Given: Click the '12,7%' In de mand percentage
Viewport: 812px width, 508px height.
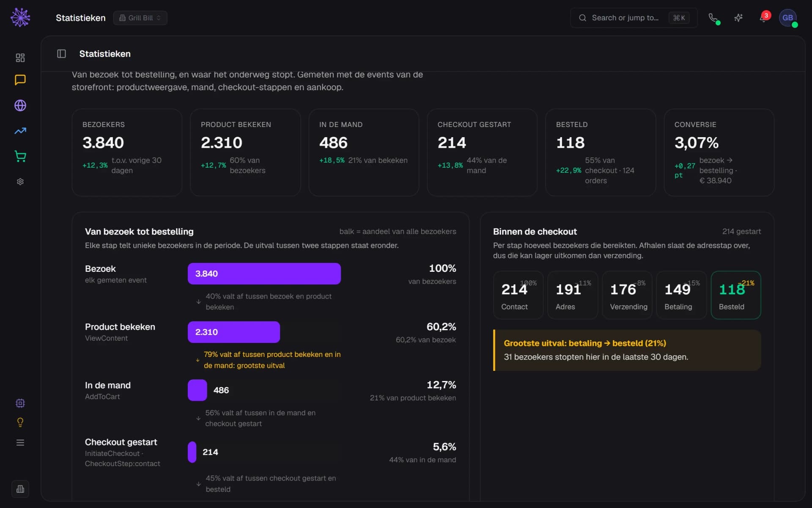Looking at the screenshot, I should click(x=441, y=385).
